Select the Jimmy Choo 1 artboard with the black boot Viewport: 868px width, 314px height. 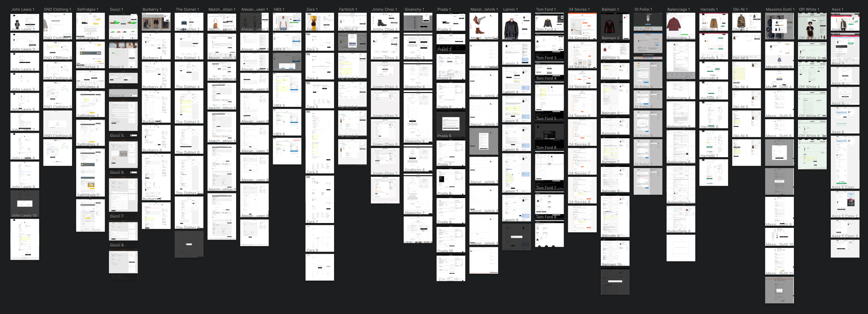(385, 22)
